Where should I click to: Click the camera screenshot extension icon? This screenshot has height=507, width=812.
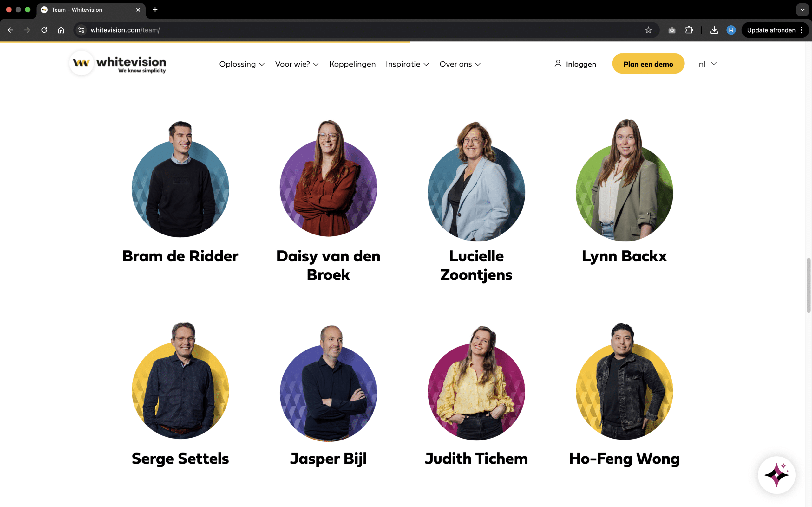click(x=672, y=30)
